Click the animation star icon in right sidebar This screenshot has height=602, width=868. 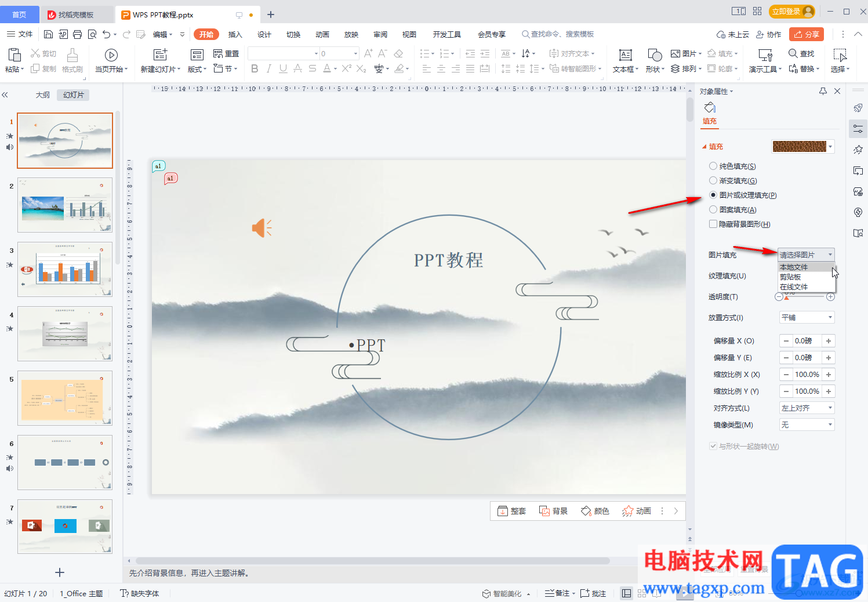pos(858,150)
